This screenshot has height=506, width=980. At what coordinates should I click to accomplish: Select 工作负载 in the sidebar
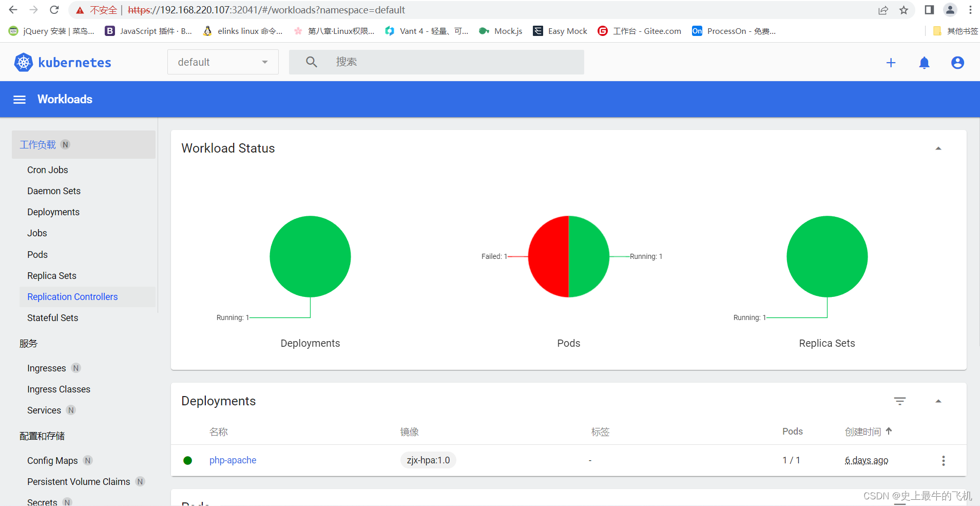[x=84, y=144]
